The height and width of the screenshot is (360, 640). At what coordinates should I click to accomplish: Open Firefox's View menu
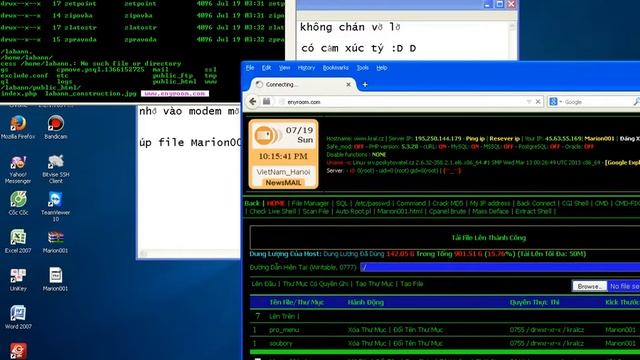point(284,68)
